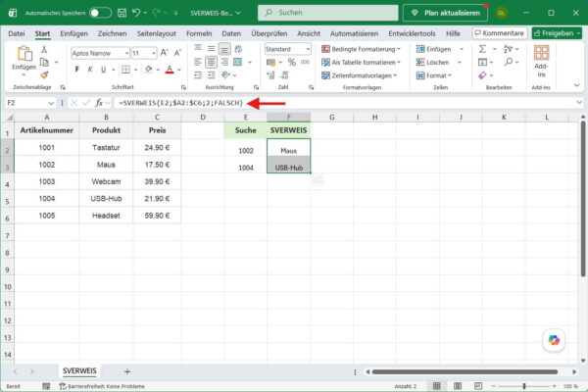Viewport: 588px width, 392px height.
Task: Click merge and center icon
Action: pyautogui.click(x=238, y=62)
